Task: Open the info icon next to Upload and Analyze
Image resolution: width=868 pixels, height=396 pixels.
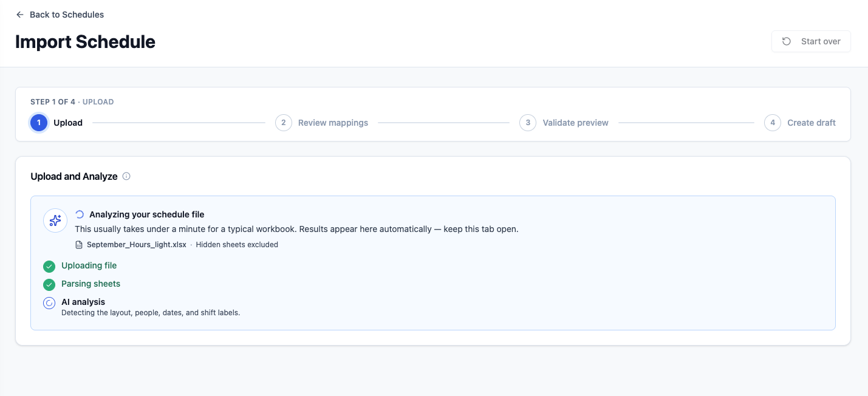Action: [126, 177]
